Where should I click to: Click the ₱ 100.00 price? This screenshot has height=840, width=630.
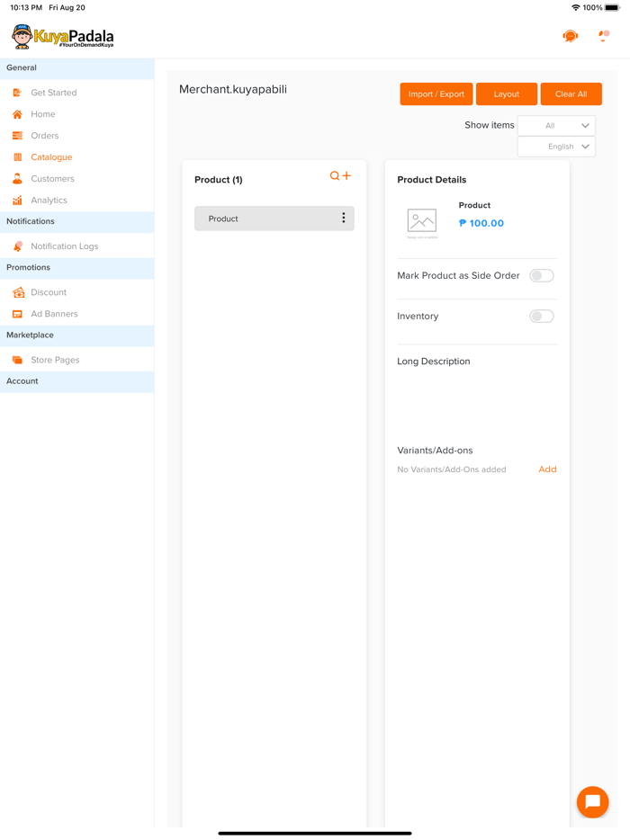(x=481, y=223)
